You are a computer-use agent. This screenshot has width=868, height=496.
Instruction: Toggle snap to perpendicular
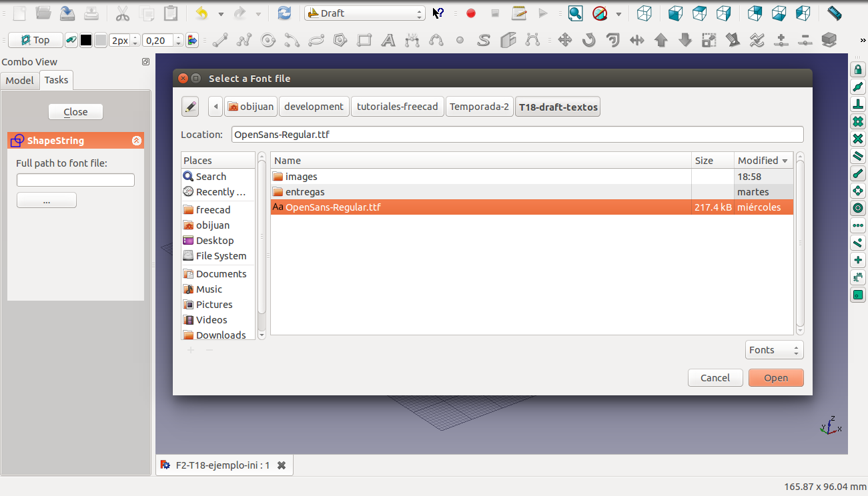coord(858,105)
